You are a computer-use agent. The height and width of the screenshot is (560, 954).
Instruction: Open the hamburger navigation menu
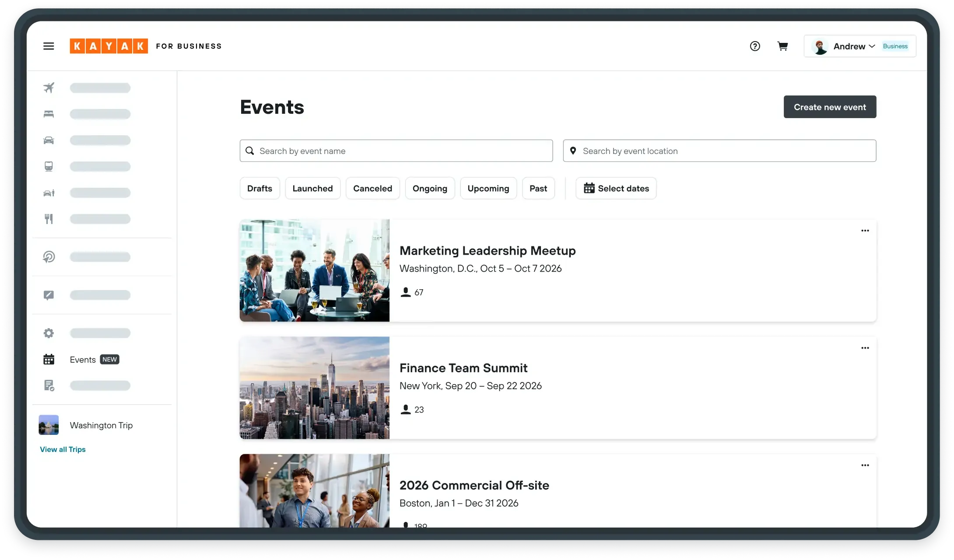49,46
